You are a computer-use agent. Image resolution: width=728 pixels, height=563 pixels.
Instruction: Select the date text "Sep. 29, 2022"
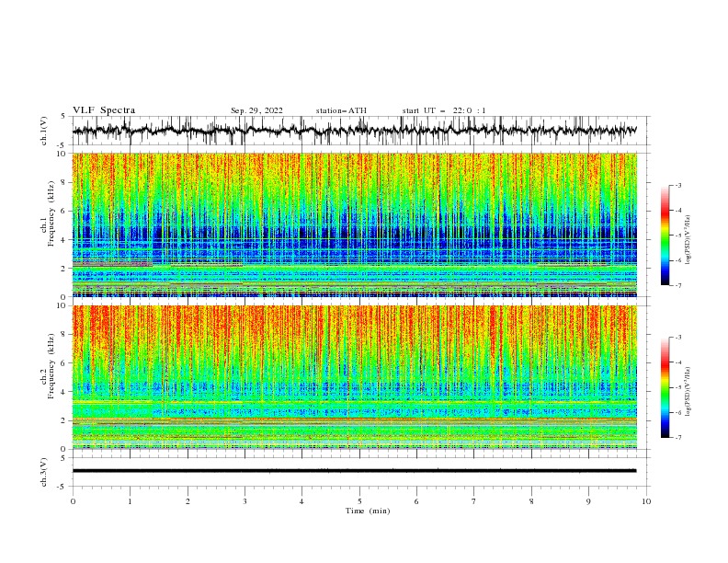click(256, 110)
